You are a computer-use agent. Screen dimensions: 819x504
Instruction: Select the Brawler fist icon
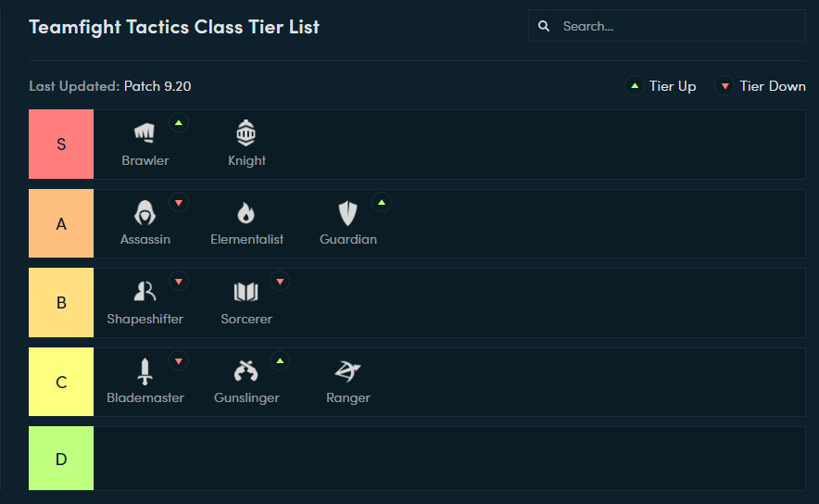click(145, 132)
